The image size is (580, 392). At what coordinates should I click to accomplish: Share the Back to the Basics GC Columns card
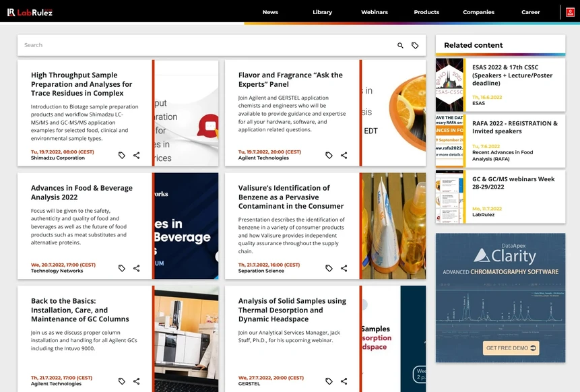(x=137, y=381)
